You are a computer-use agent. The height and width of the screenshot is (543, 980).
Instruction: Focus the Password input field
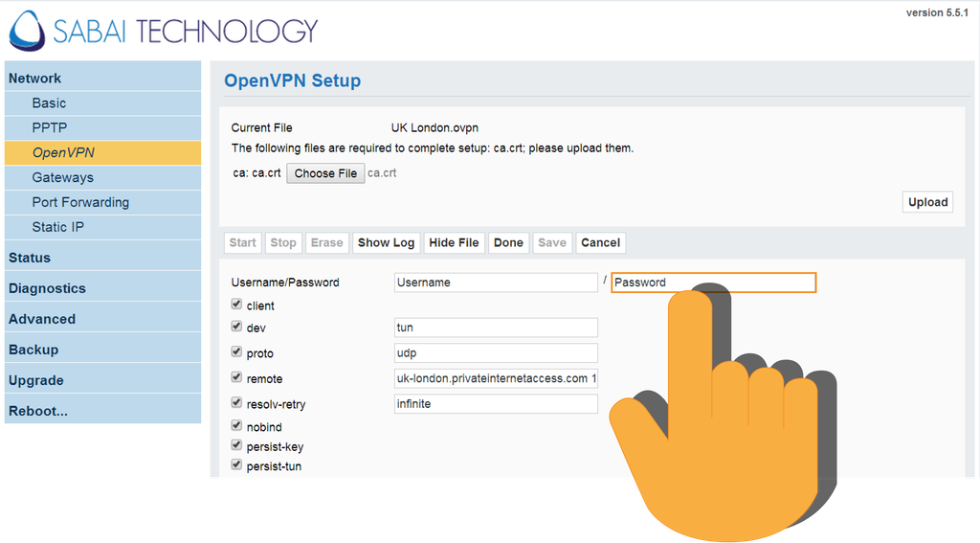point(713,283)
